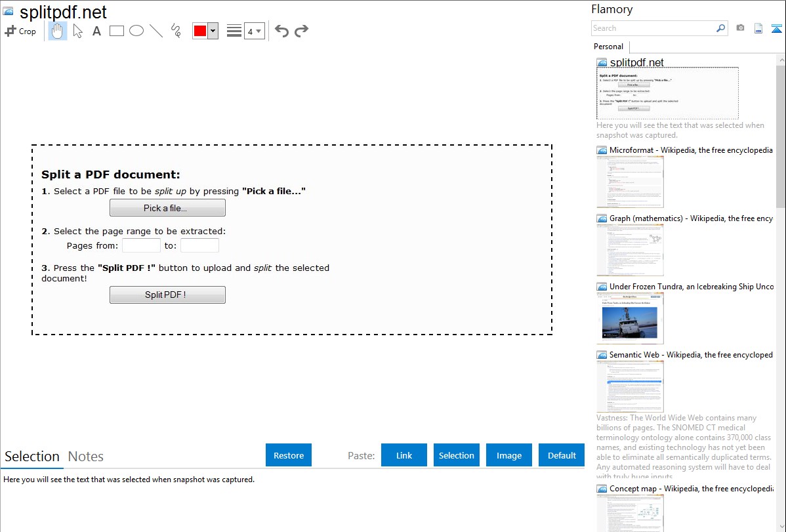Image resolution: width=786 pixels, height=532 pixels.
Task: Click the camera capture icon
Action: coord(740,28)
